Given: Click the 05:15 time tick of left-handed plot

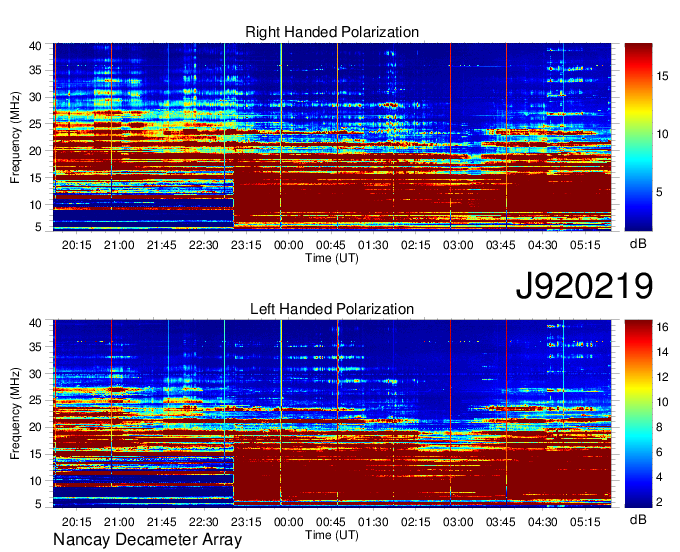Looking at the screenshot, I should point(585,522).
